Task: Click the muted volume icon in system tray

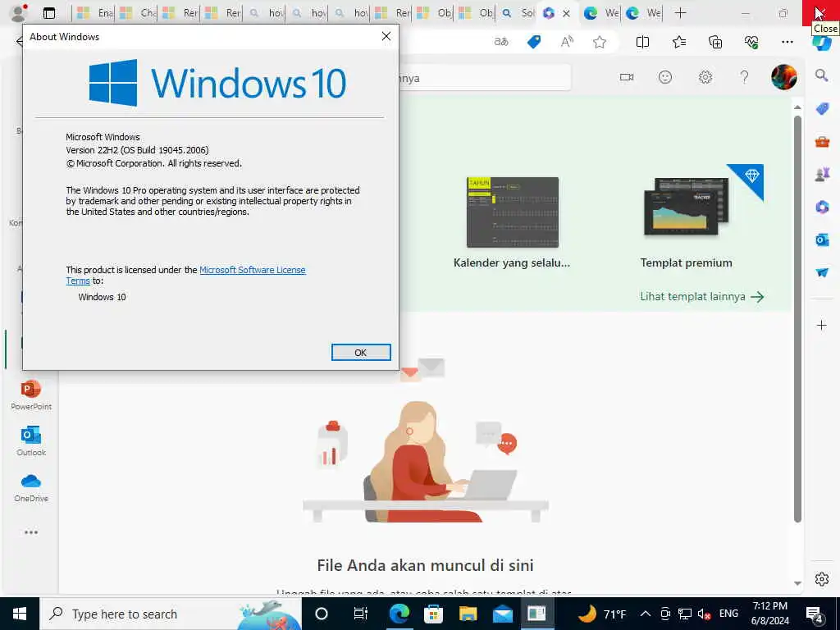Action: pyautogui.click(x=705, y=614)
